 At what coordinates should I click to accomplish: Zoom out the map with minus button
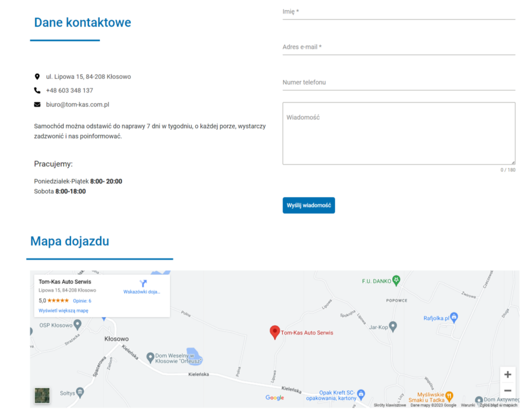coord(508,390)
